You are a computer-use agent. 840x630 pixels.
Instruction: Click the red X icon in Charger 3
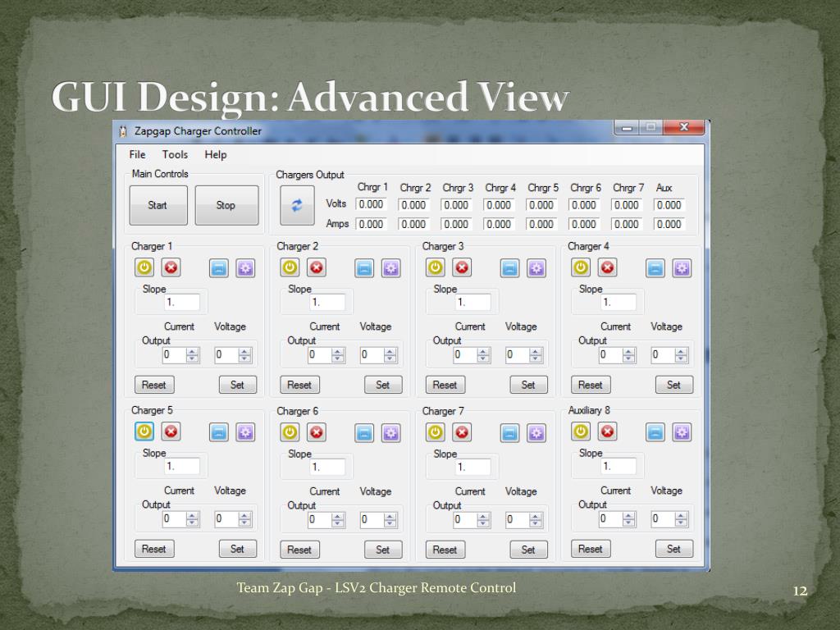(x=462, y=267)
